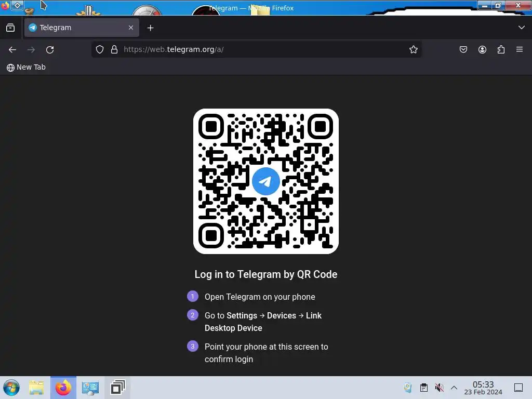Open the window menu diamond icon
Viewport: 532px width, 399px height.
click(17, 5)
